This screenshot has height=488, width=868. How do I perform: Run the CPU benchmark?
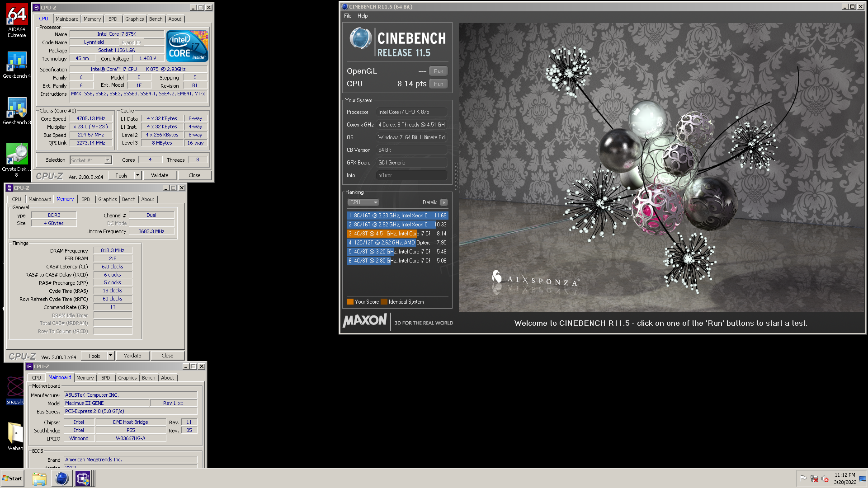439,84
